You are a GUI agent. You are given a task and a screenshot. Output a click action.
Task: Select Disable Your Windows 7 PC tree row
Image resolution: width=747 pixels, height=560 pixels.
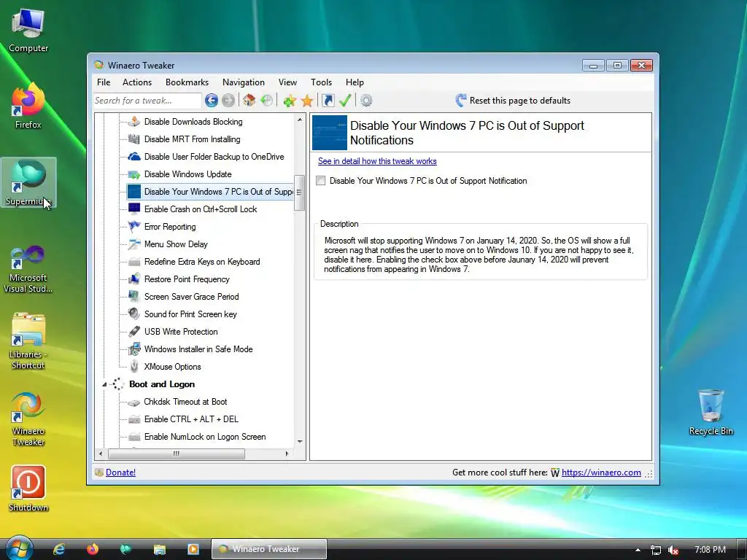pyautogui.click(x=210, y=192)
